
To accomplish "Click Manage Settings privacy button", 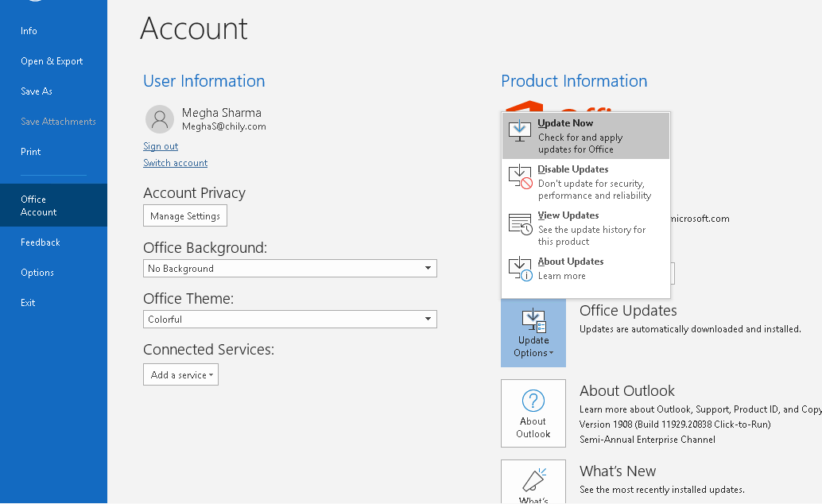I will pos(185,215).
